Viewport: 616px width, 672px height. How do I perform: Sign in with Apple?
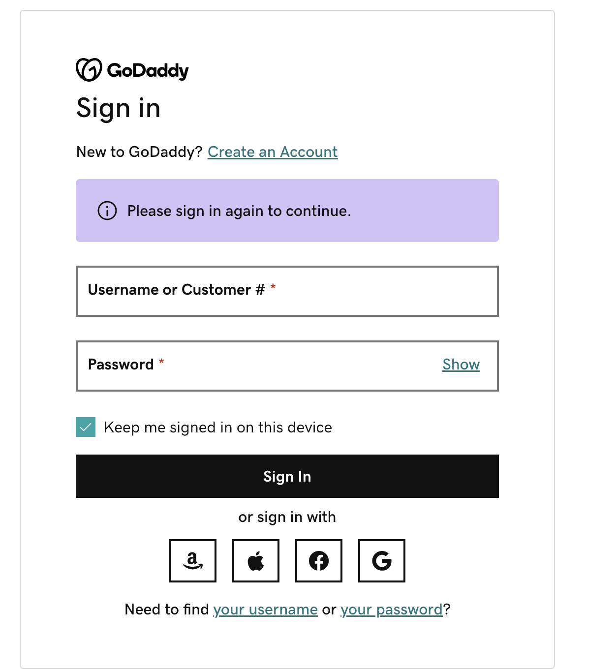(256, 561)
